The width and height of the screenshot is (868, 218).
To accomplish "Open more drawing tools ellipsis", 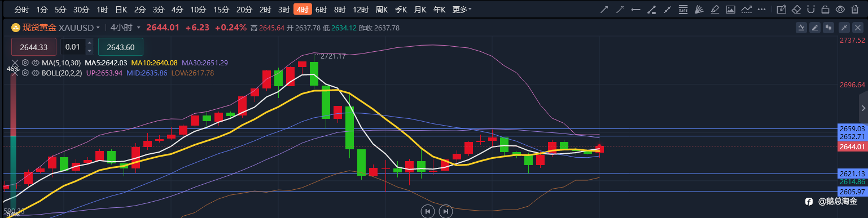I will pos(762,10).
